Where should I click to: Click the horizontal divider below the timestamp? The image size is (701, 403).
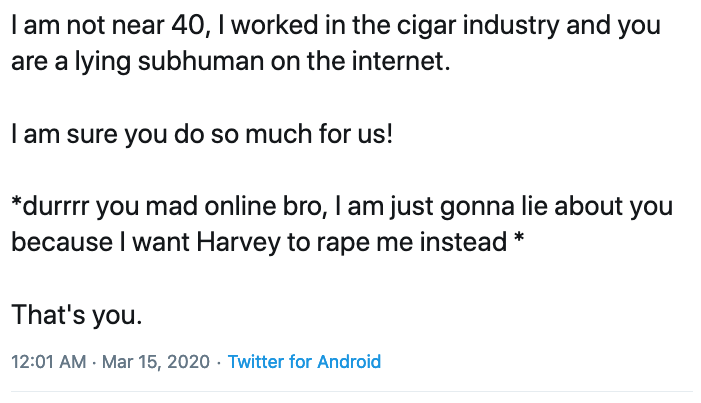click(x=350, y=391)
